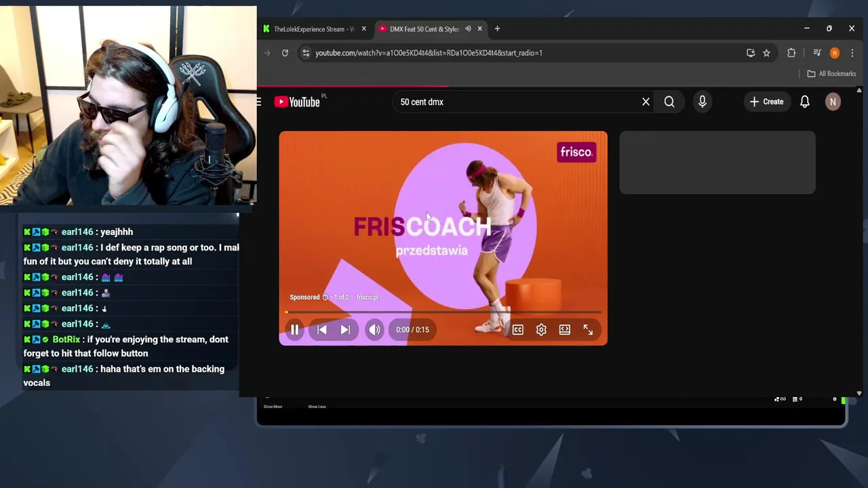Switch to TheLolekExperience Stream tab

314,29
